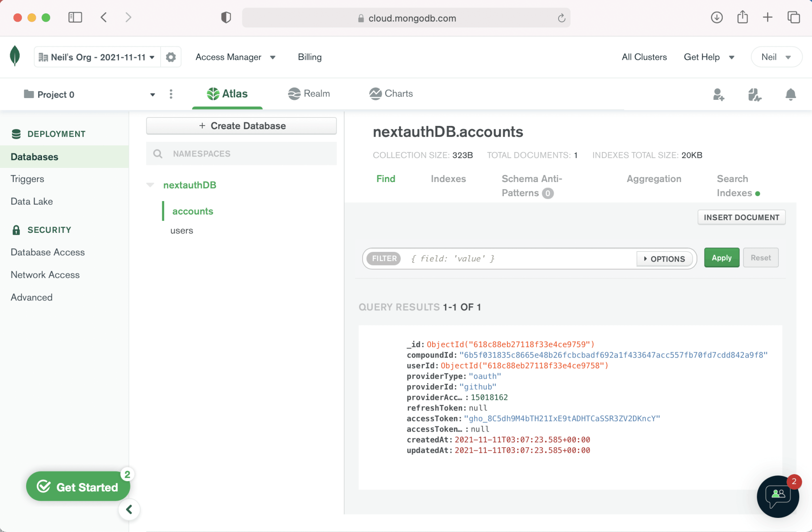Toggle the Safari sidebar icon

(75, 18)
